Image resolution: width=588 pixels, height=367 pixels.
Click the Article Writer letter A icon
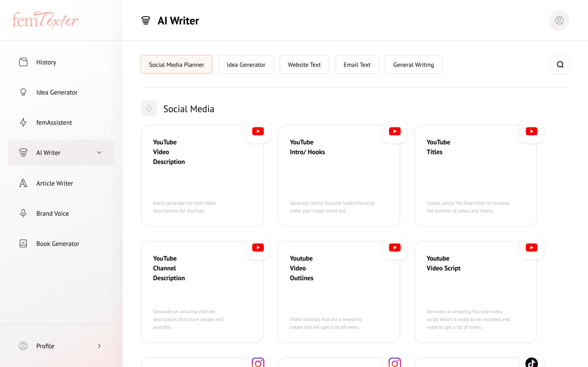23,183
